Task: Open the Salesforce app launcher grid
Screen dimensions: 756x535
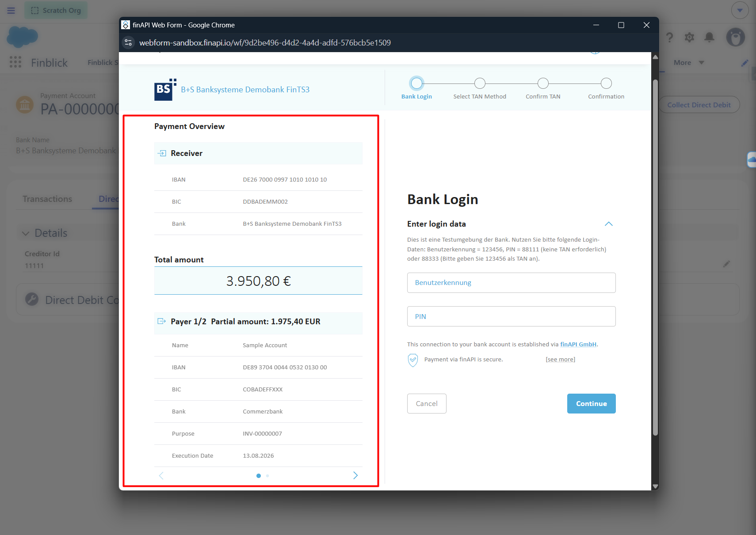Action: [x=15, y=62]
